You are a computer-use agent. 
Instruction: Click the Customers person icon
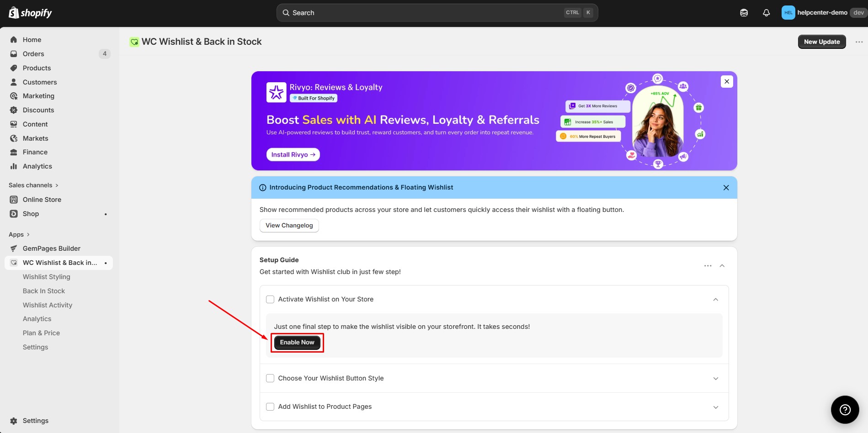coord(14,82)
